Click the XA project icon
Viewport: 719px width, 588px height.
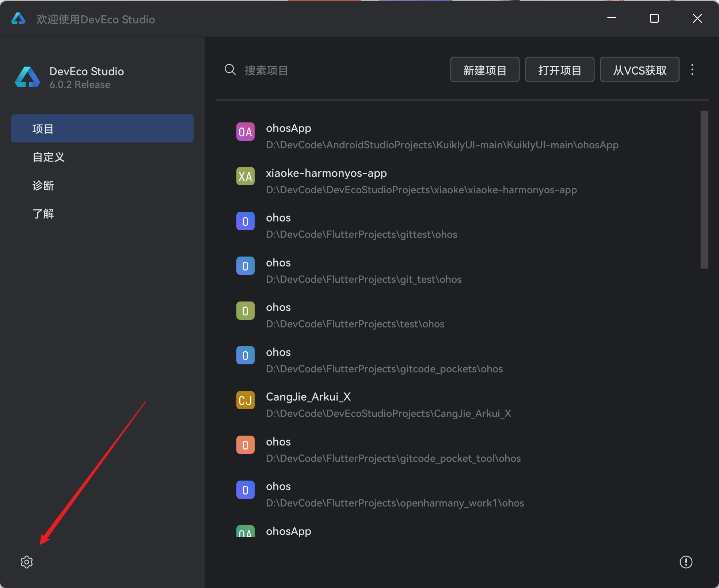tap(246, 177)
